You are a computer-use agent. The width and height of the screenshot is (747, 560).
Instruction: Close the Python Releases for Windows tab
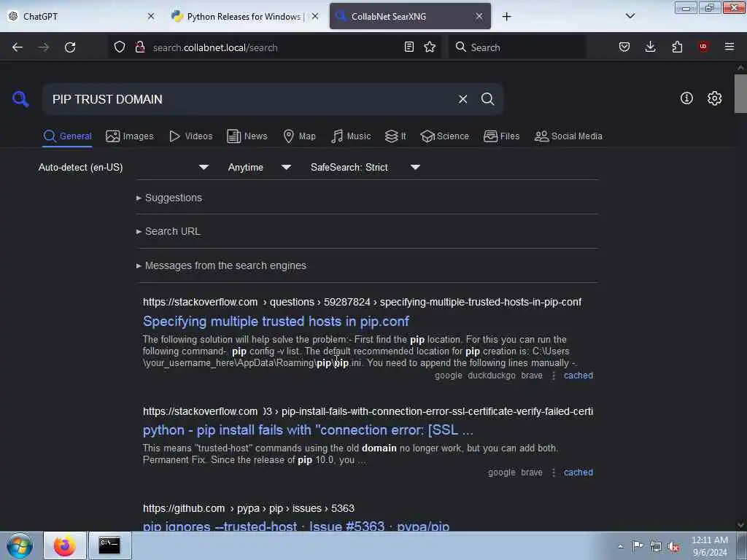[x=315, y=16]
